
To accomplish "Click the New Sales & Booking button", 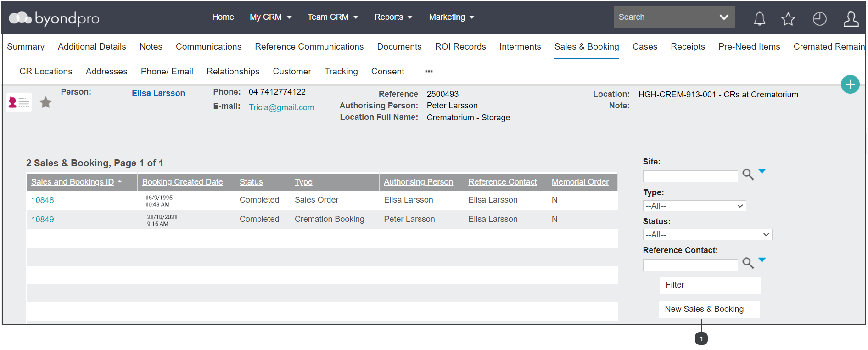I will (x=709, y=309).
